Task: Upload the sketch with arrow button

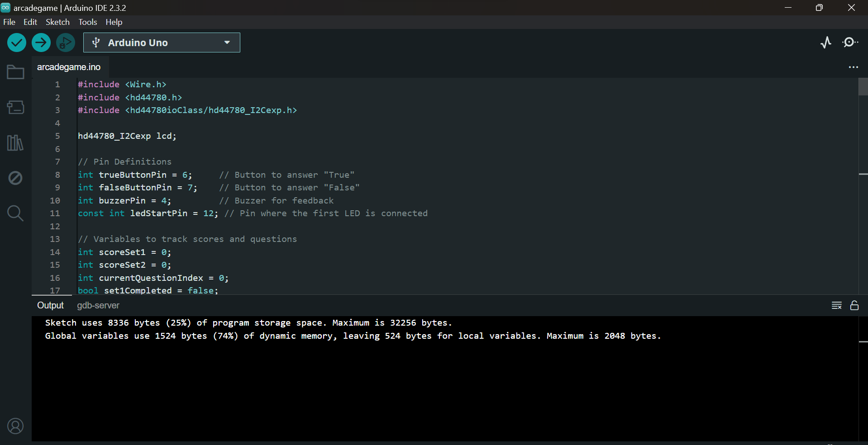Action: 41,43
